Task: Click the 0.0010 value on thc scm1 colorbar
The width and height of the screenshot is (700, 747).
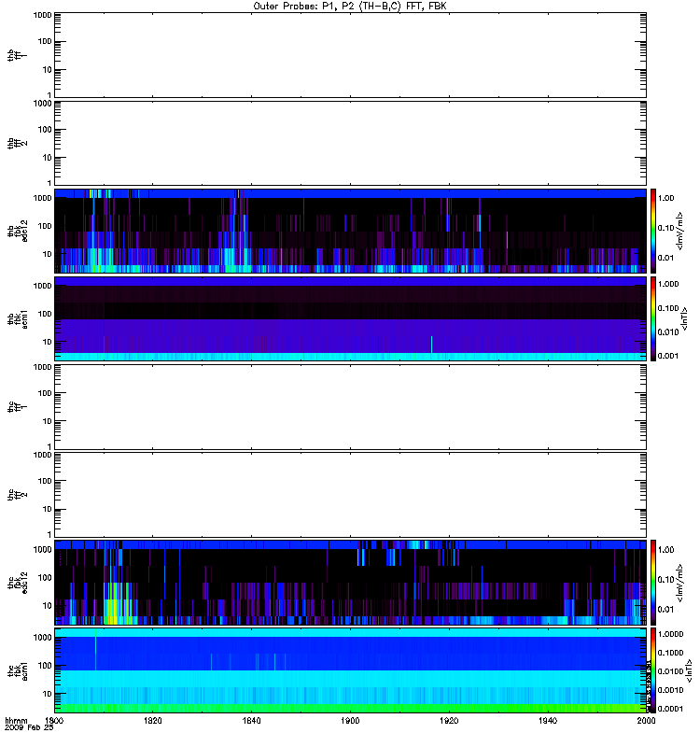Action: coord(670,690)
